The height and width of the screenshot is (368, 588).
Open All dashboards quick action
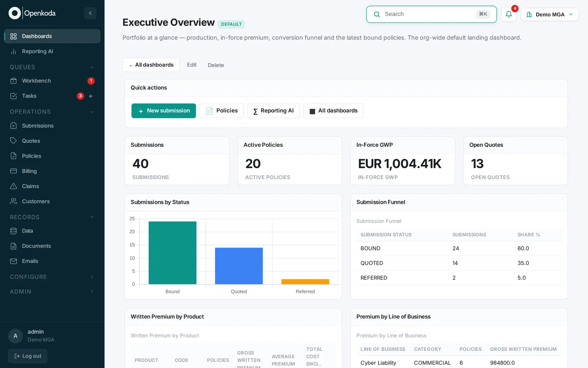point(333,111)
